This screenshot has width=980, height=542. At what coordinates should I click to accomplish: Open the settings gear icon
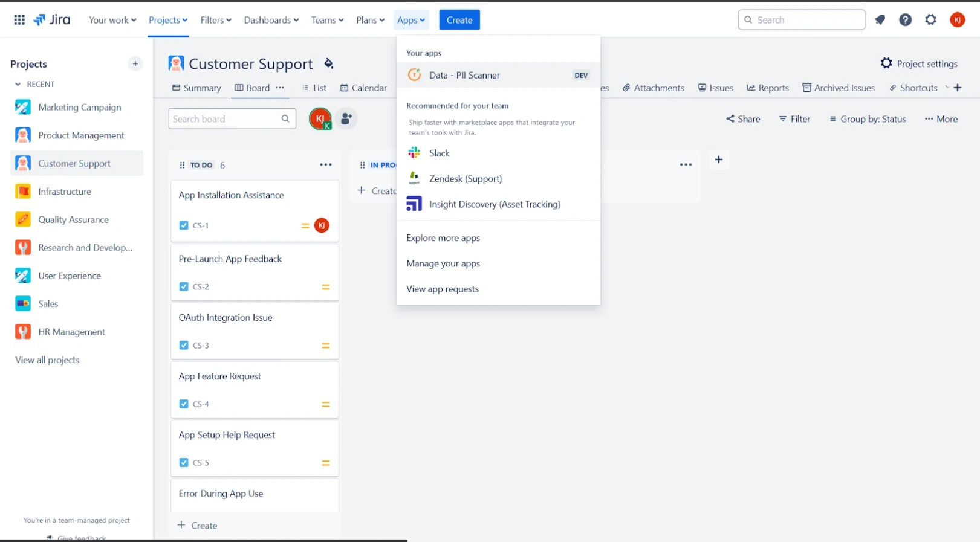(930, 20)
